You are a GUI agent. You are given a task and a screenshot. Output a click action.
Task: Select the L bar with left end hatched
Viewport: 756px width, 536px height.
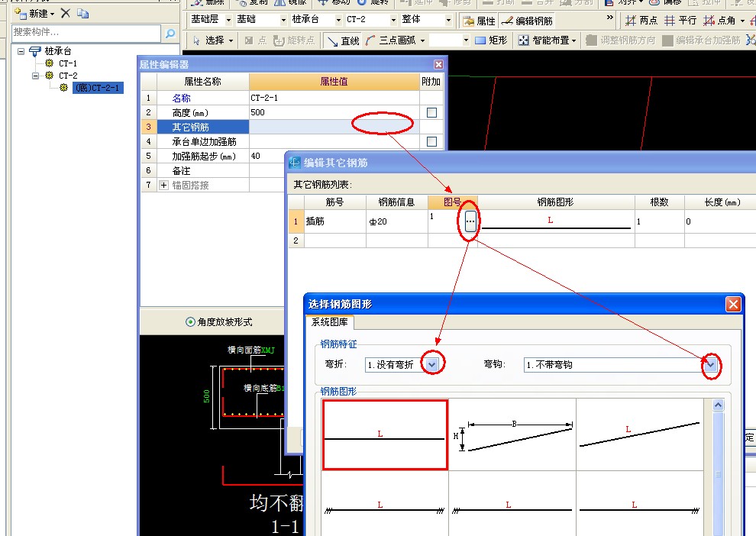(512, 503)
